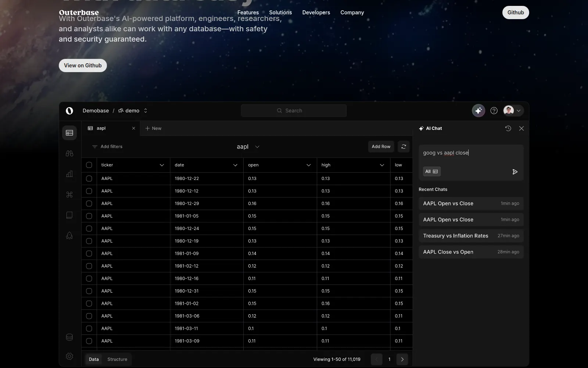Toggle the select-all rows checkbox

[x=89, y=165]
